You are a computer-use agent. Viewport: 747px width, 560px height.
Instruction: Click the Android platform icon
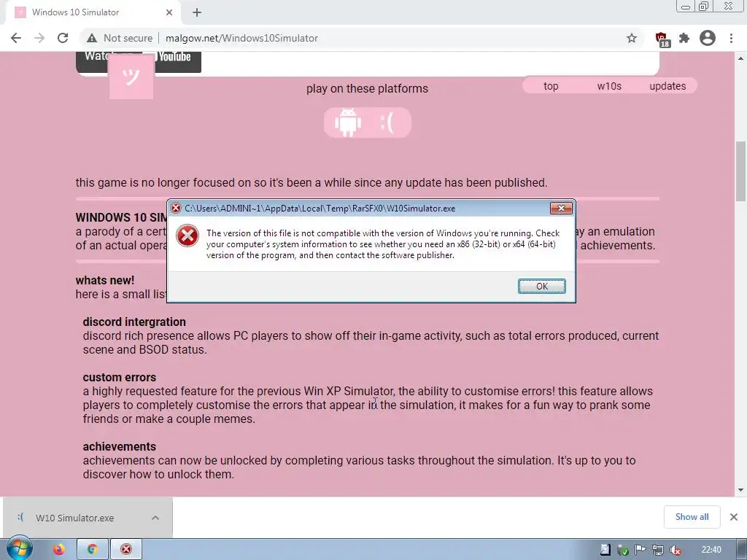point(348,122)
